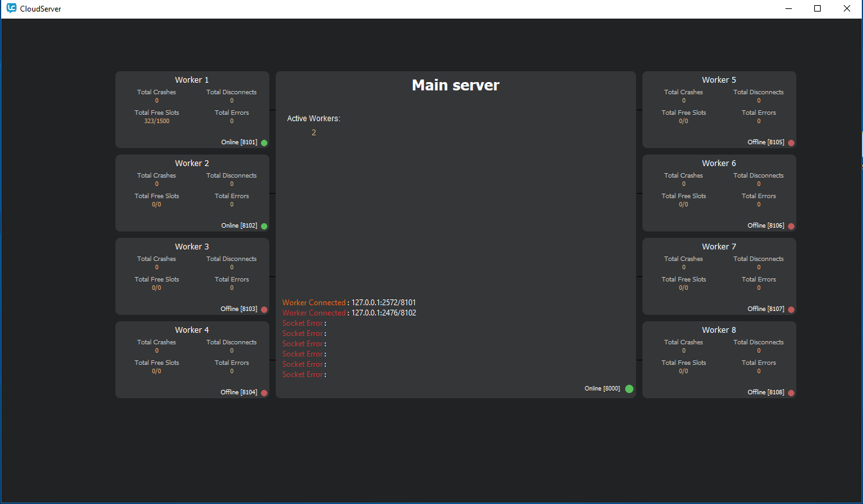Click the Active Workers count value

[314, 133]
